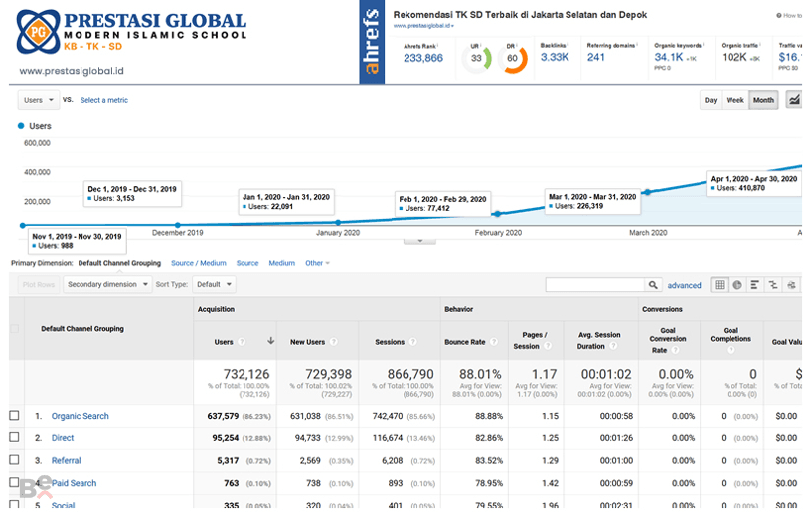This screenshot has height=517, width=812.
Task: Open the Secondary dimension dropdown
Action: tap(107, 284)
